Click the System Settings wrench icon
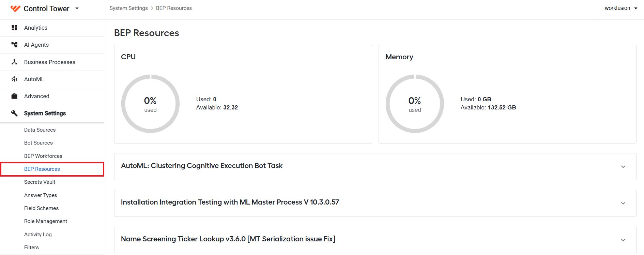This screenshot has width=644, height=255. click(14, 113)
